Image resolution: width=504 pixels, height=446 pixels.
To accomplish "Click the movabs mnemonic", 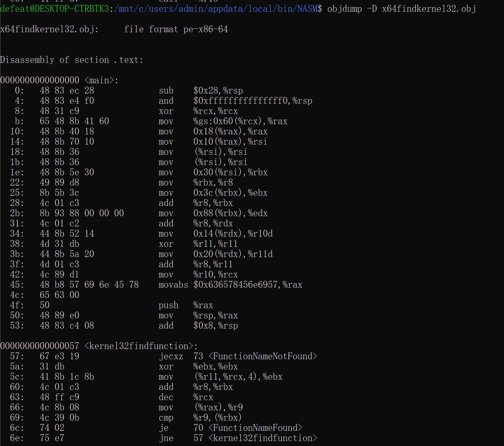I will click(173, 285).
